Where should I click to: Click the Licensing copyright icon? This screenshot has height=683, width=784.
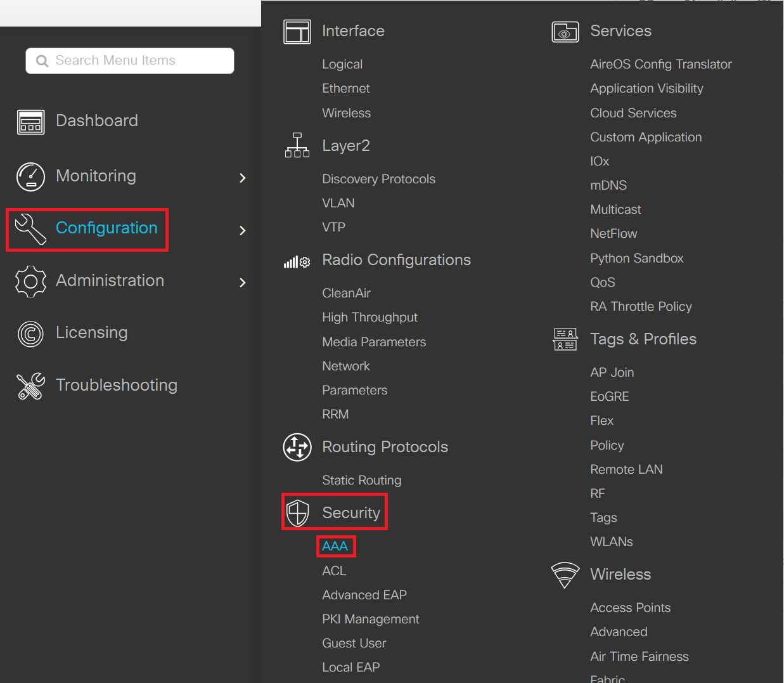point(30,334)
